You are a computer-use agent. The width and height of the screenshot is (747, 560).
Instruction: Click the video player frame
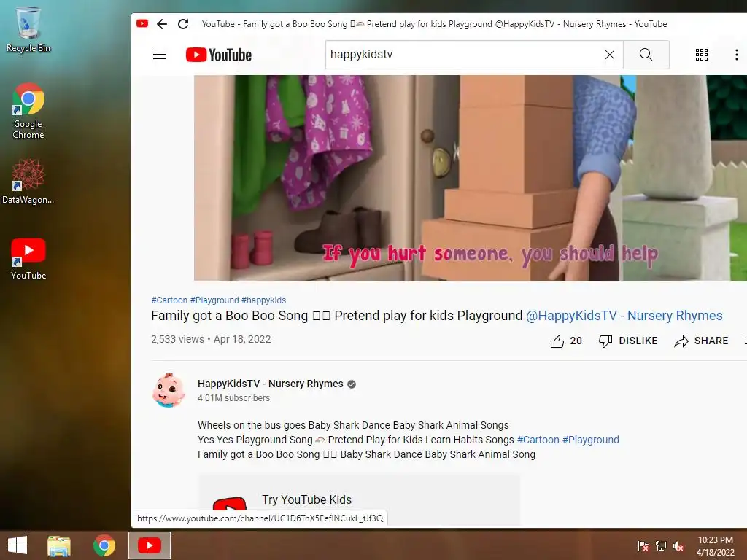point(471,178)
